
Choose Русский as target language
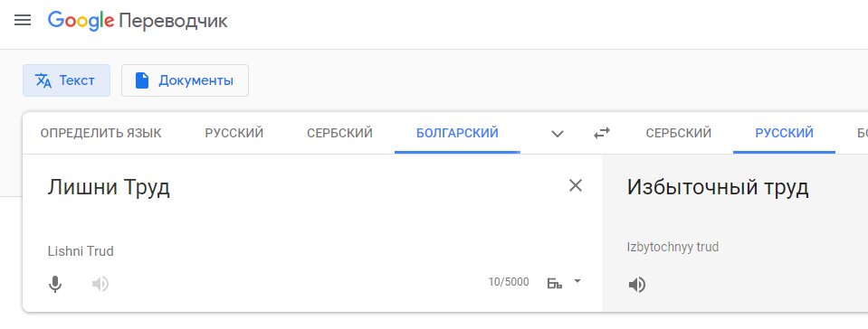(785, 133)
